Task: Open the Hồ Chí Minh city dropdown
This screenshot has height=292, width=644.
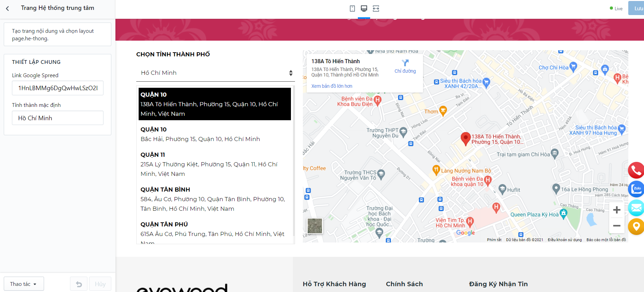Action: [x=215, y=73]
